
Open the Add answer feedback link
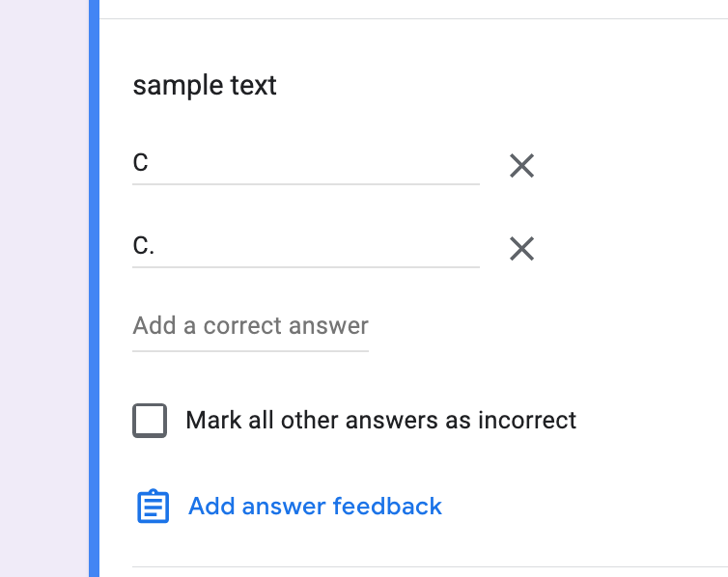[x=315, y=506]
